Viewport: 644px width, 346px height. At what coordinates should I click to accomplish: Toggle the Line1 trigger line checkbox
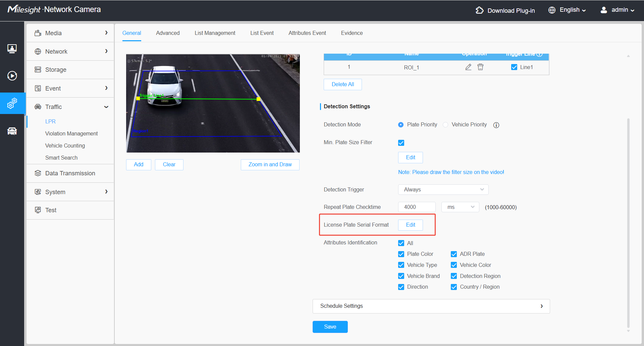tap(514, 67)
